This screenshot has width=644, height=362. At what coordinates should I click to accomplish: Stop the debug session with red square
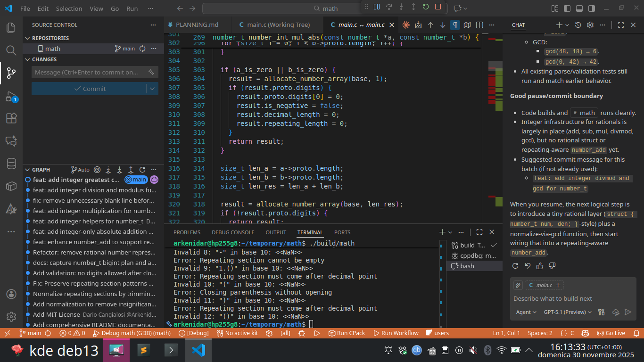point(438,7)
